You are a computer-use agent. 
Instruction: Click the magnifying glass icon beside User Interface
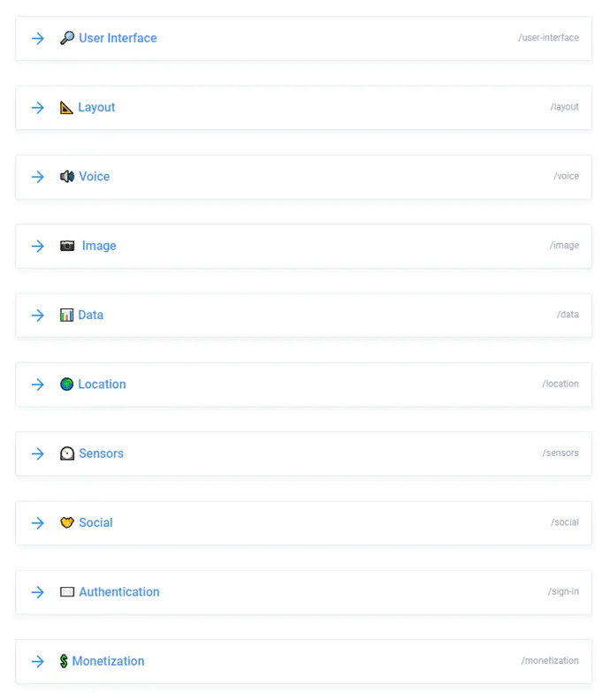[67, 38]
